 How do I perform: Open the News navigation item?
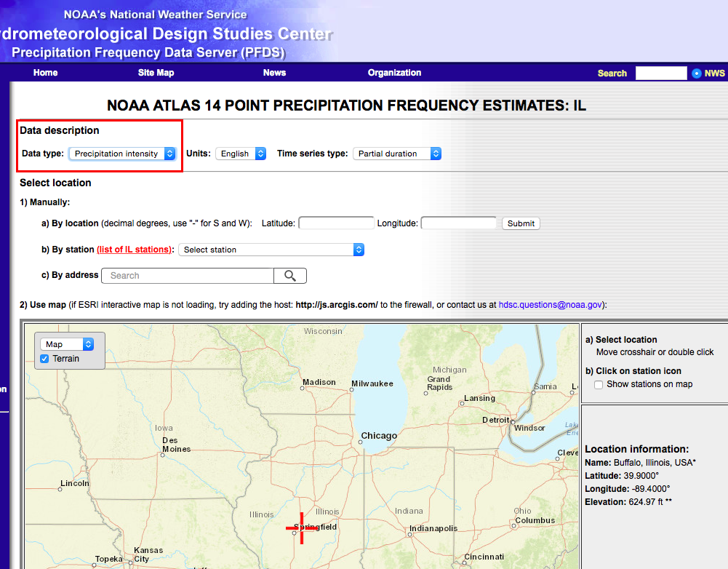point(274,73)
